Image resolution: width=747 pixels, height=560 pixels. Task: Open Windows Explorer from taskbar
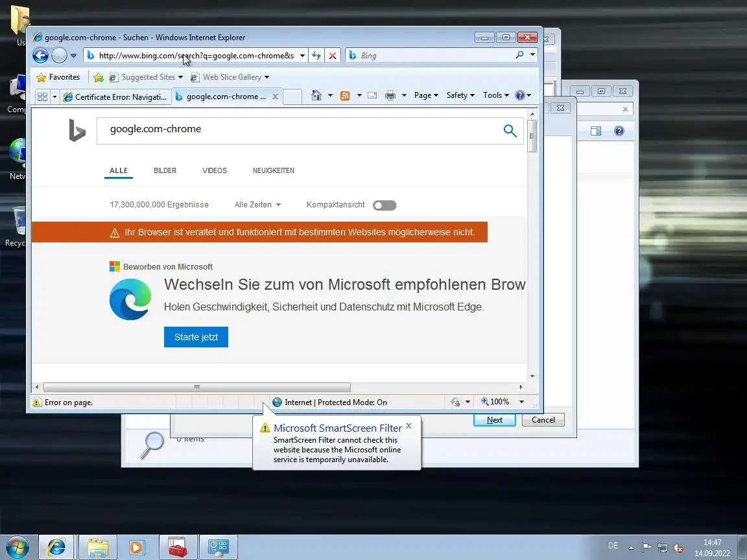pyautogui.click(x=98, y=547)
